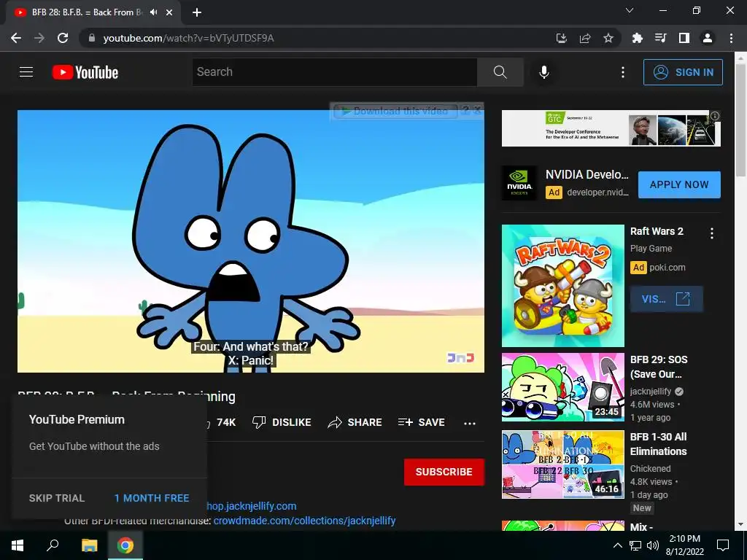The width and height of the screenshot is (747, 560).
Task: Click the search magnifier button
Action: [500, 72]
